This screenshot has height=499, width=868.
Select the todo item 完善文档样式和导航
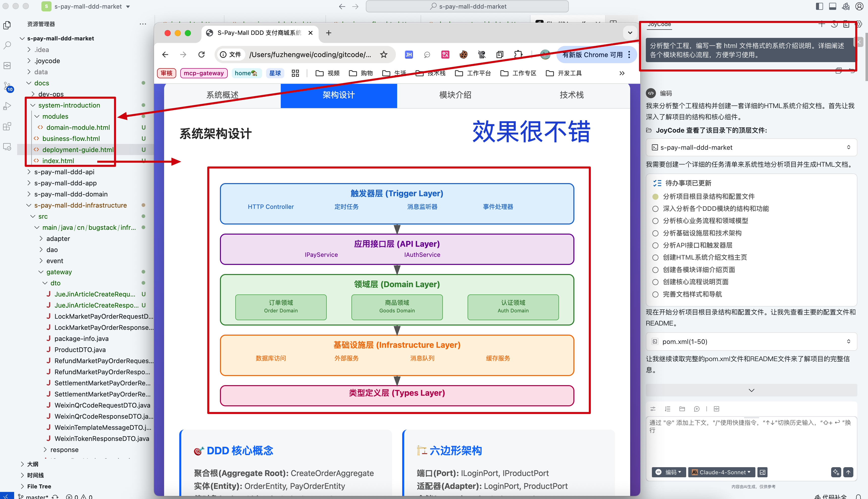coord(692,294)
